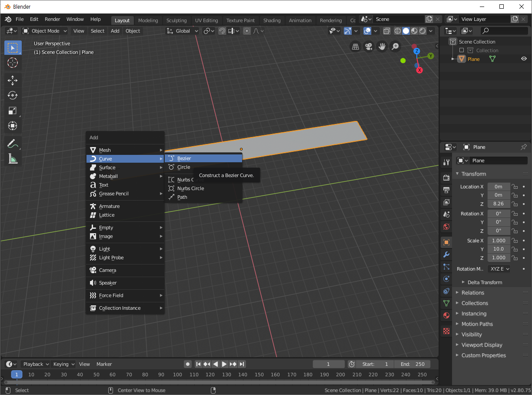Click Location Z value field 8.26
This screenshot has width=532, height=395.
click(499, 204)
